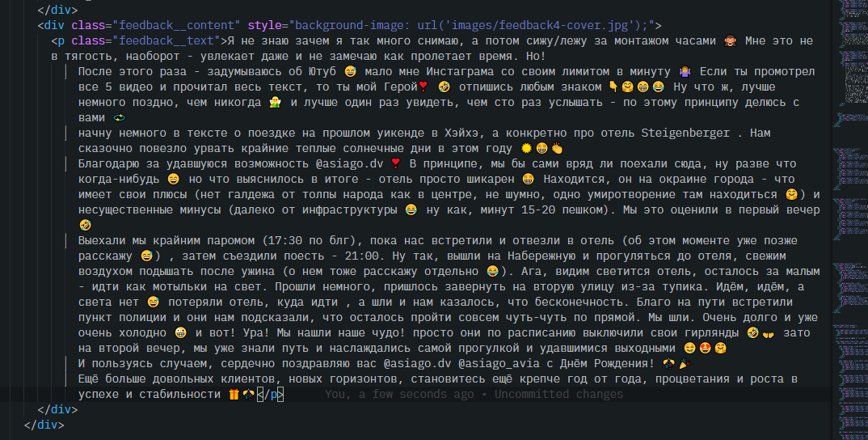Click the "style" attribute name
Image resolution: width=868 pixels, height=440 pixels.
(264, 26)
